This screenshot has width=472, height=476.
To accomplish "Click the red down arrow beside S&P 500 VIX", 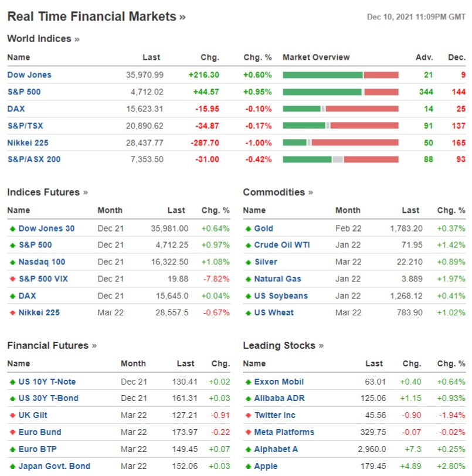I will pyautogui.click(x=12, y=279).
